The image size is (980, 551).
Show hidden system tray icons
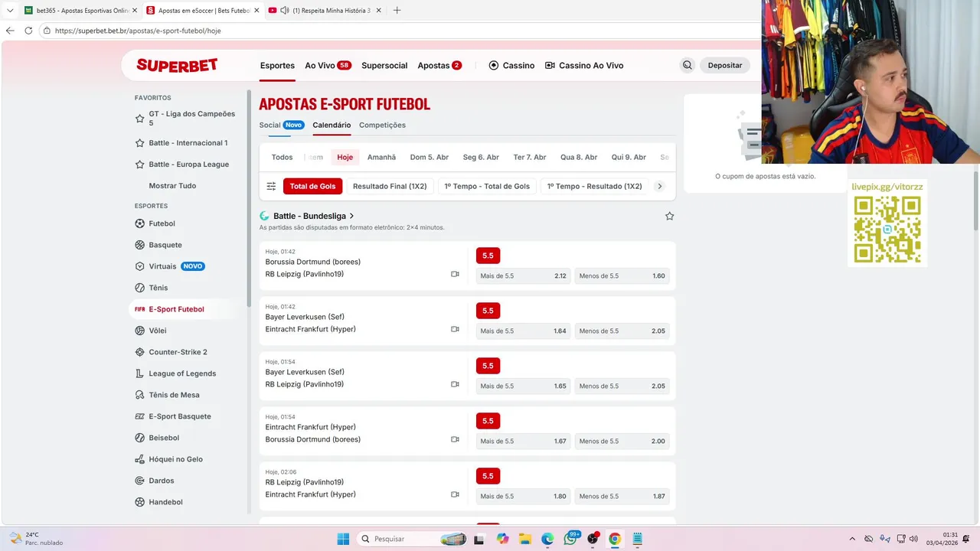tap(854, 539)
